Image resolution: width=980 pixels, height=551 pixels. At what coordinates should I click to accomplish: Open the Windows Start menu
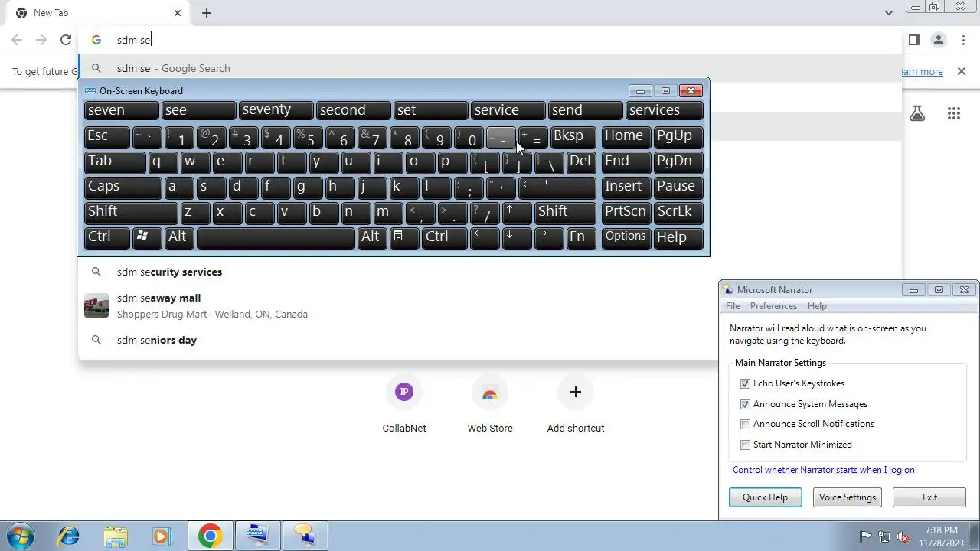pyautogui.click(x=21, y=536)
